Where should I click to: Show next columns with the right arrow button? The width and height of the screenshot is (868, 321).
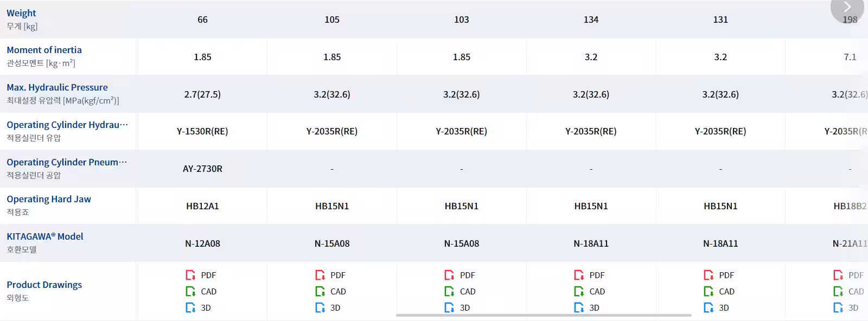click(848, 9)
